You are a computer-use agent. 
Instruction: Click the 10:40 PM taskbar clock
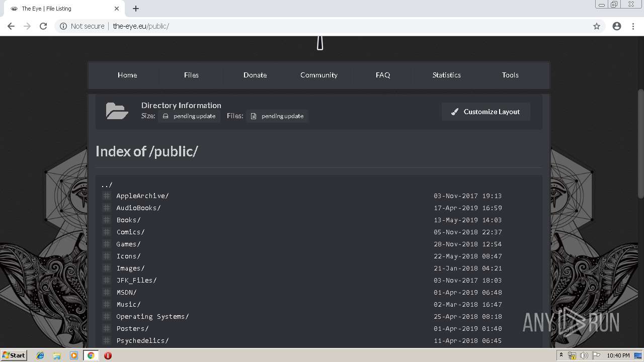[x=618, y=355]
